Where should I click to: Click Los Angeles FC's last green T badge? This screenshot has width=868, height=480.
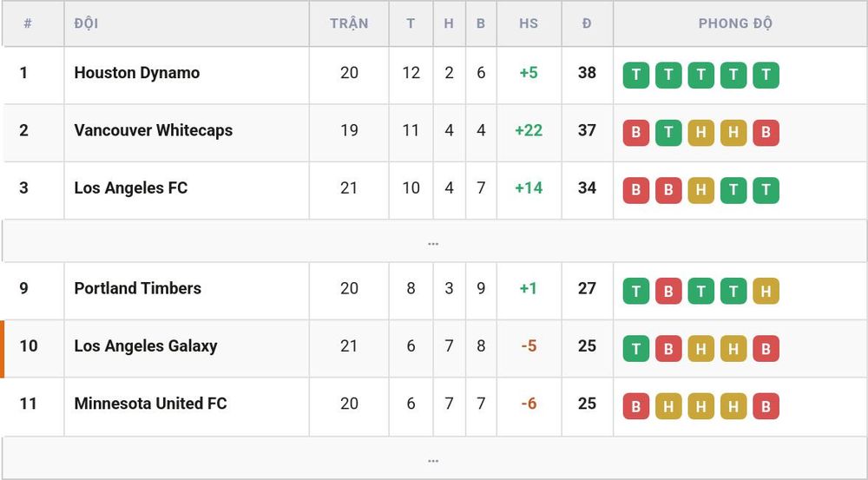click(x=766, y=190)
